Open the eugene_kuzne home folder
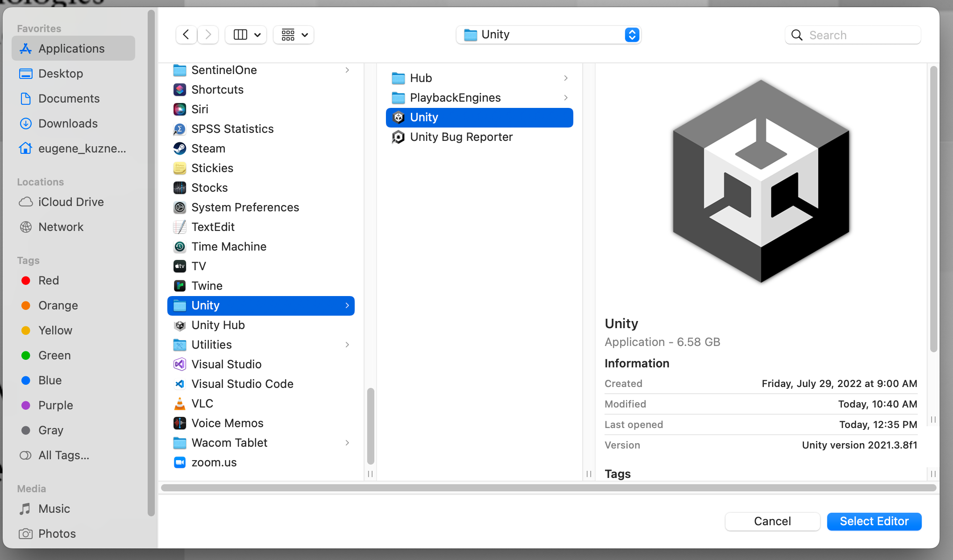 point(74,148)
